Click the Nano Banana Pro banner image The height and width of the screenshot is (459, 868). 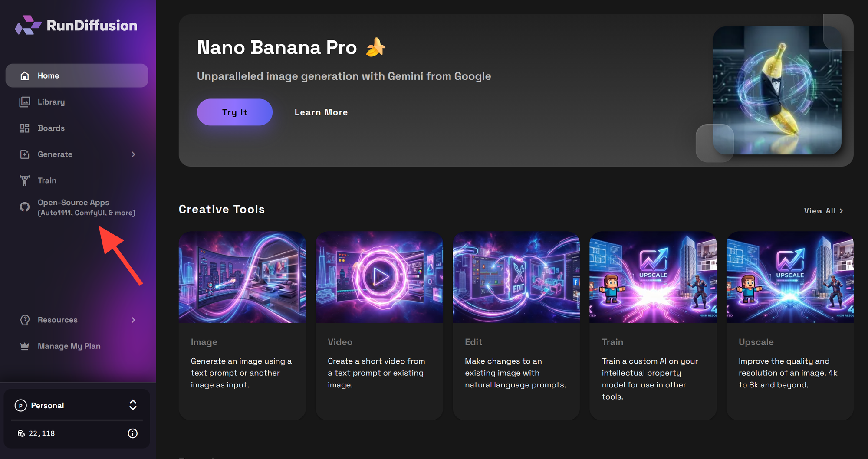tap(777, 90)
